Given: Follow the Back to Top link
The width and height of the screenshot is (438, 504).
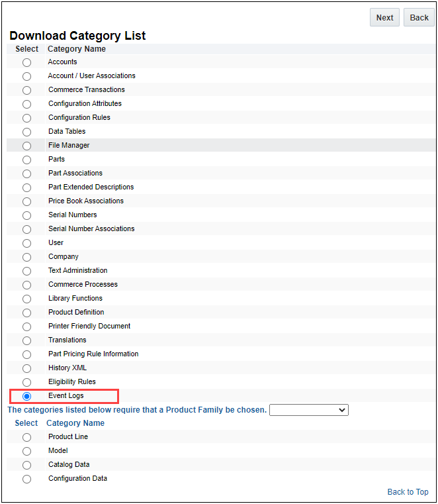Looking at the screenshot, I should tap(408, 492).
